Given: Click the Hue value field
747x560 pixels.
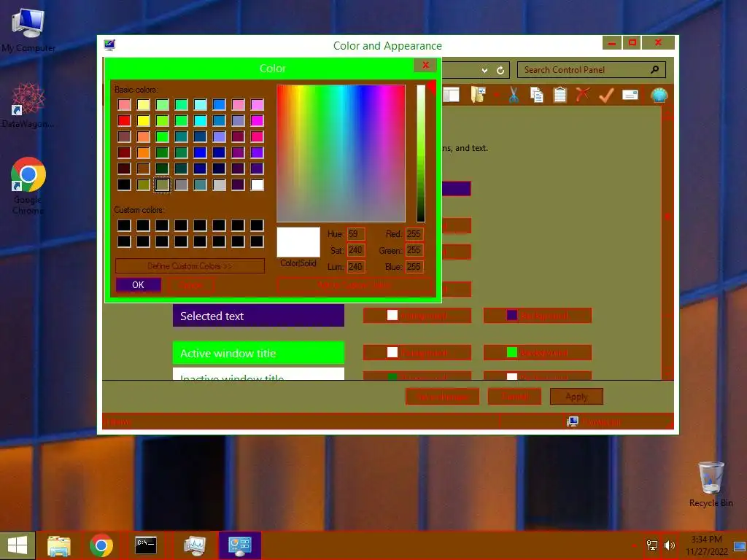Looking at the screenshot, I should click(x=355, y=234).
